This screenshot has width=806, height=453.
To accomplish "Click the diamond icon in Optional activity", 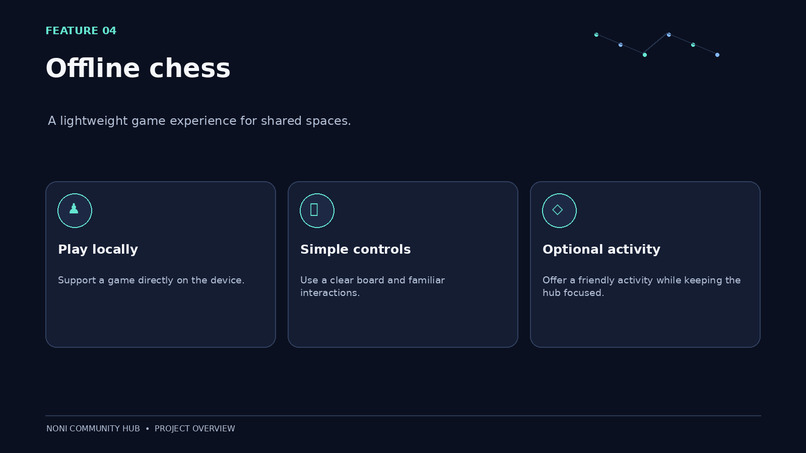I will click(x=559, y=210).
